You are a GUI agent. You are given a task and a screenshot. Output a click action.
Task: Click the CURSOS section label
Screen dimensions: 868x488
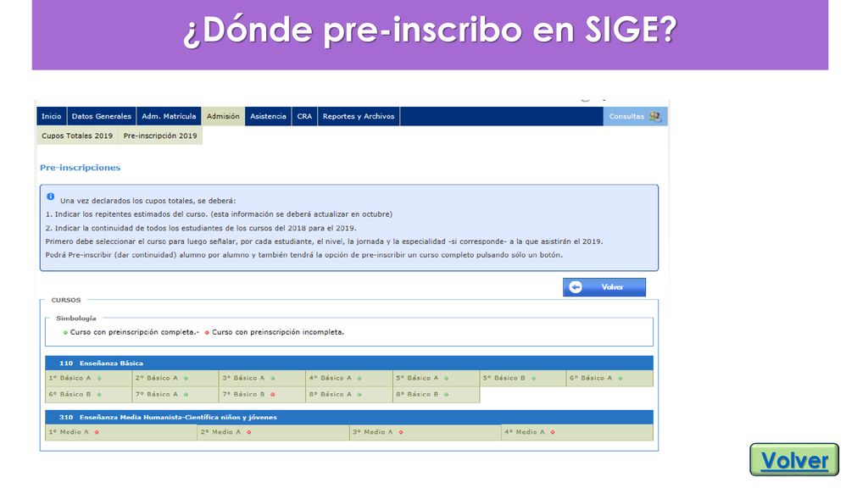(66, 300)
